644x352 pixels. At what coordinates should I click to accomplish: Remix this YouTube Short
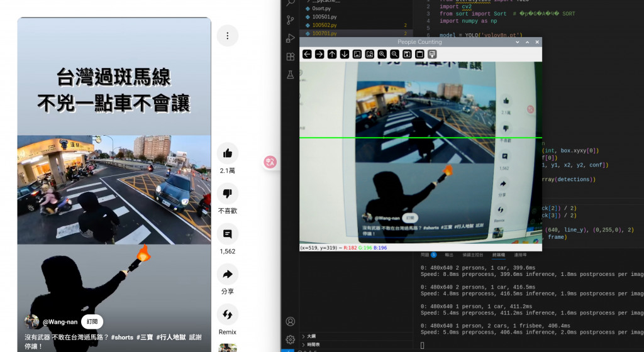pyautogui.click(x=228, y=315)
